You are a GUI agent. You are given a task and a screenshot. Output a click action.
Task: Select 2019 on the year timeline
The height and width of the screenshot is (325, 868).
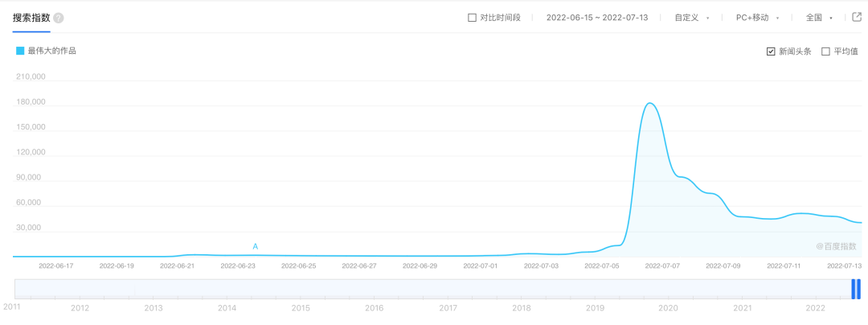[x=595, y=308]
